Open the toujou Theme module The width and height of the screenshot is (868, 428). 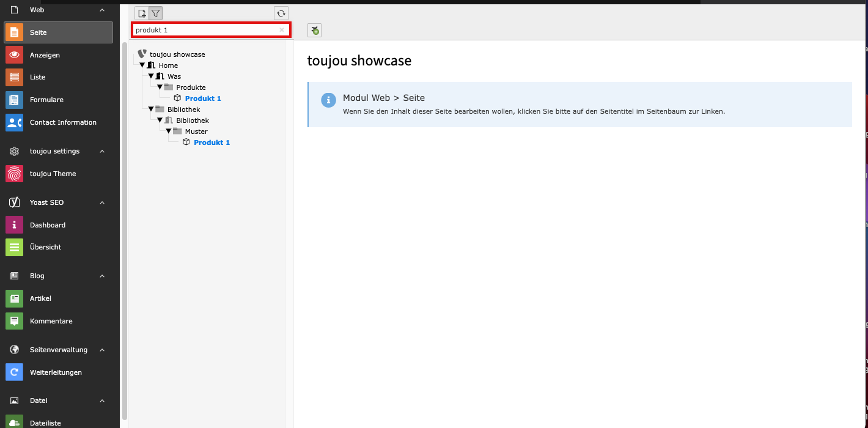[x=53, y=174]
